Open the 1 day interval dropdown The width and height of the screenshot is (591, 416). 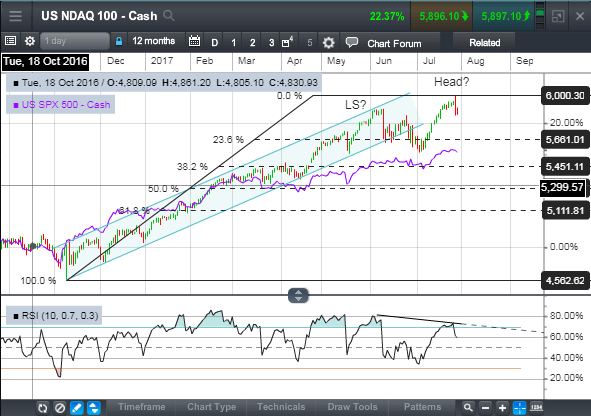75,41
